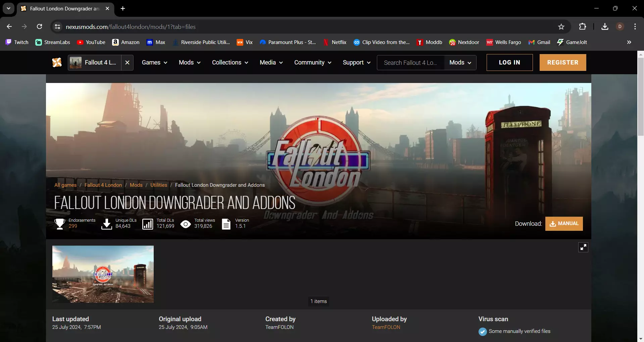This screenshot has height=342, width=644.
Task: Open the Fallout London gallery thumbnail
Action: 103,274
